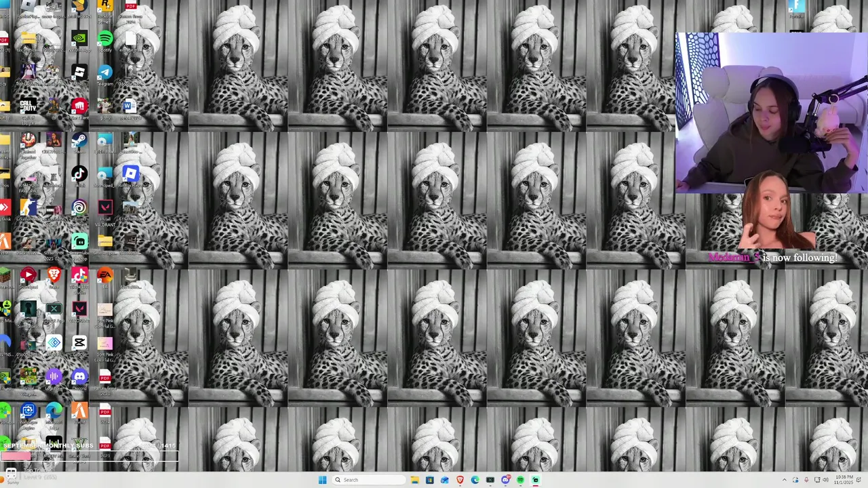The width and height of the screenshot is (868, 488).
Task: Open Brave from the taskbar
Action: pyautogui.click(x=460, y=480)
